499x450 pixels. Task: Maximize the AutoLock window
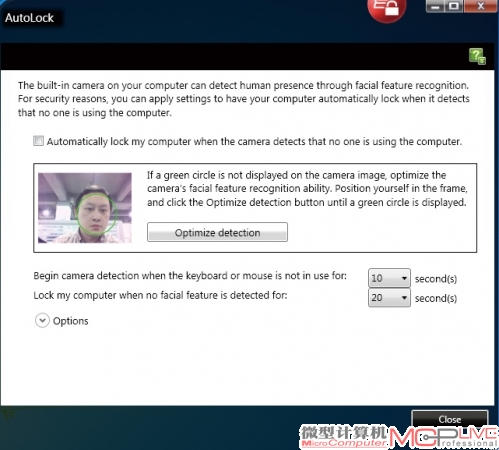click(454, 6)
